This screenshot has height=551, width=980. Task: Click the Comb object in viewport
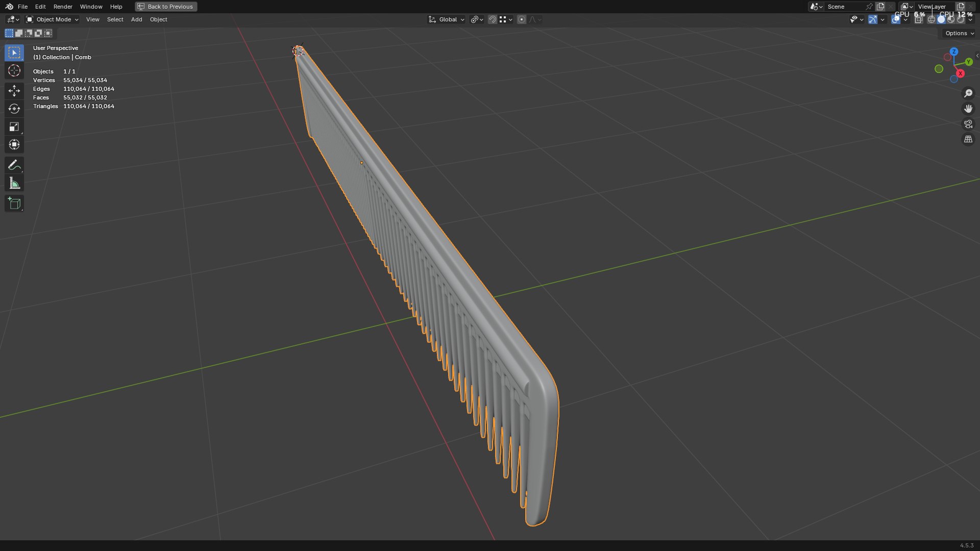tap(439, 255)
